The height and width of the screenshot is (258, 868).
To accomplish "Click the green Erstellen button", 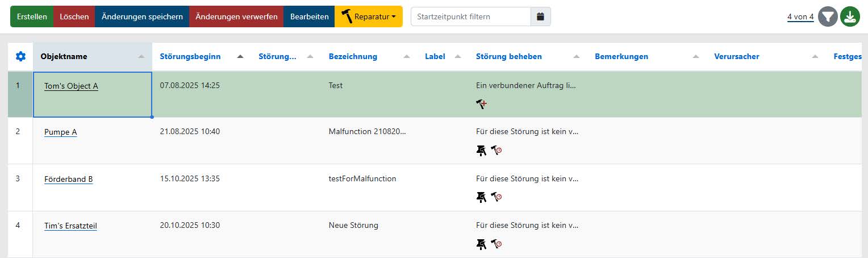I will (x=32, y=16).
